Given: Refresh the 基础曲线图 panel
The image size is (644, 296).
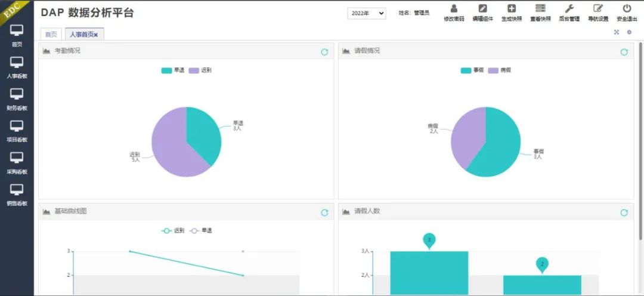Looking at the screenshot, I should point(324,212).
